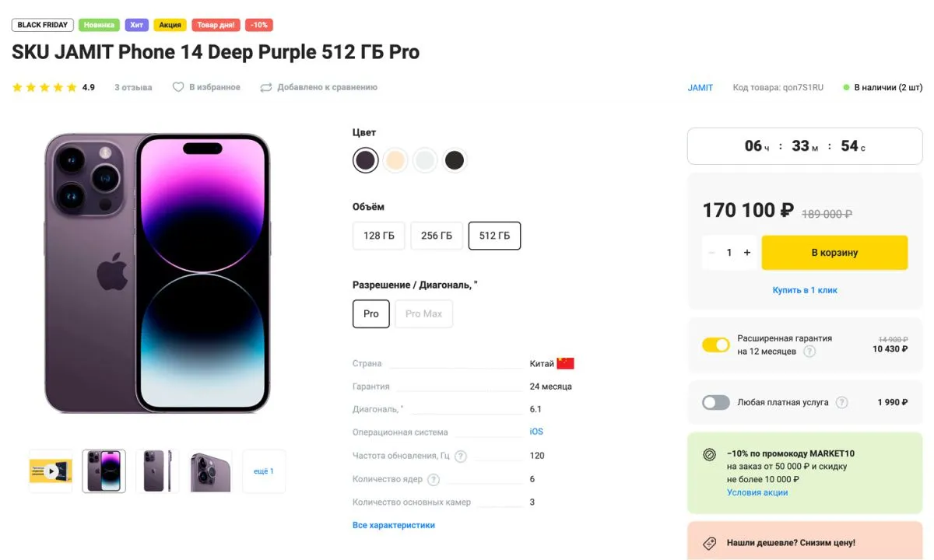Choose the Pro Max model option
Viewport: 934px width, 560px height.
tap(423, 313)
